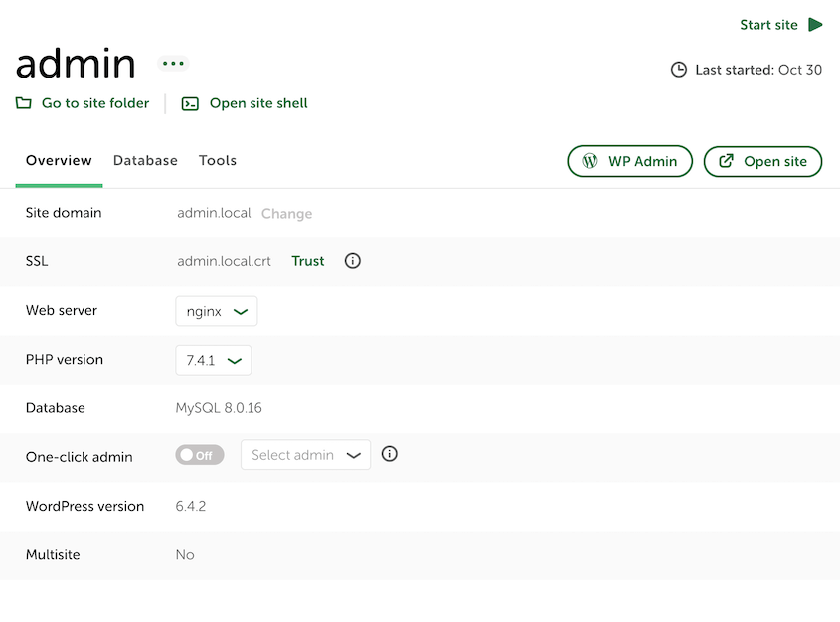Click Change next to site domain

[x=286, y=213]
